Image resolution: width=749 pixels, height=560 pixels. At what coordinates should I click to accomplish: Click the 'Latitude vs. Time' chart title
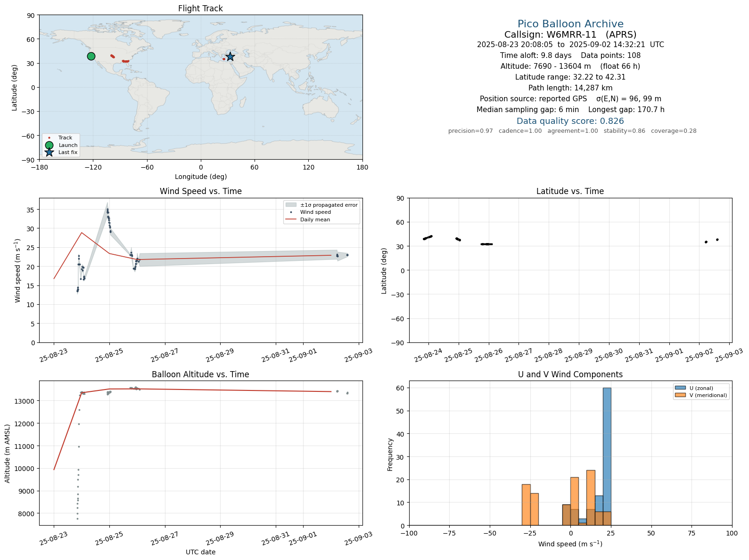(x=570, y=191)
